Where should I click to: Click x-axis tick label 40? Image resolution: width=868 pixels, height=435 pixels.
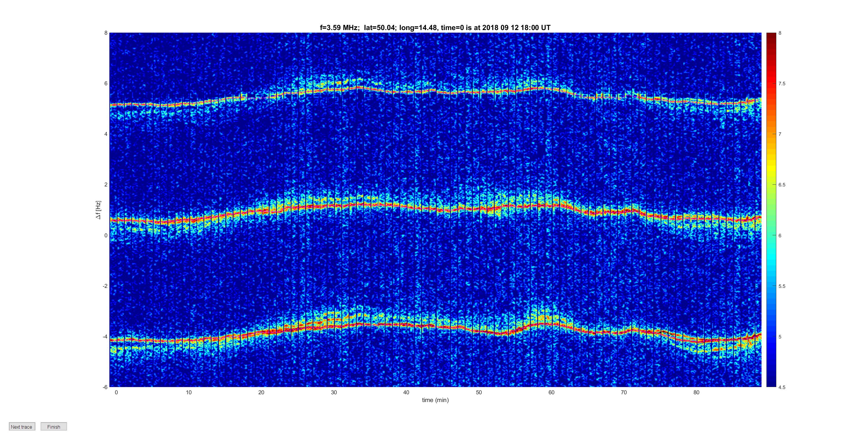406,392
